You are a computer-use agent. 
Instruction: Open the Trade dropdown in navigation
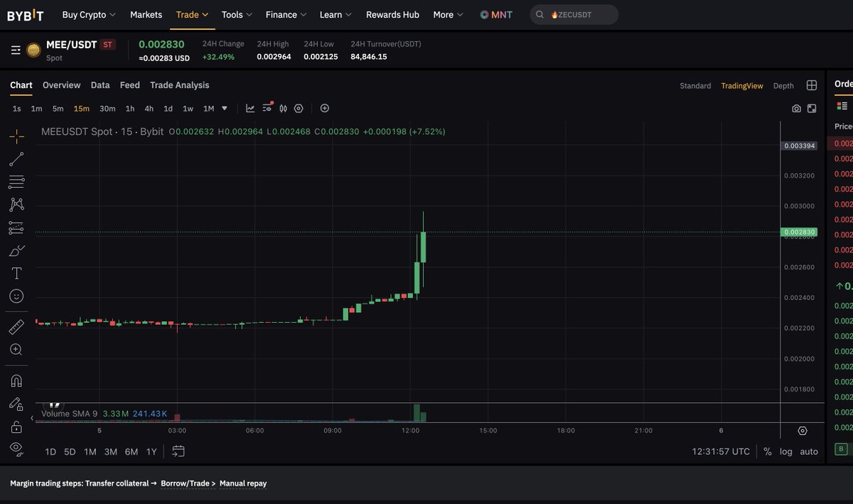coord(192,14)
